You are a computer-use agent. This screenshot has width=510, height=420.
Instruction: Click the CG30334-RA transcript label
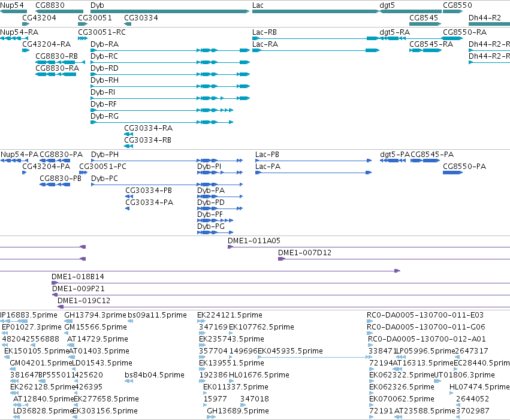tap(148, 128)
